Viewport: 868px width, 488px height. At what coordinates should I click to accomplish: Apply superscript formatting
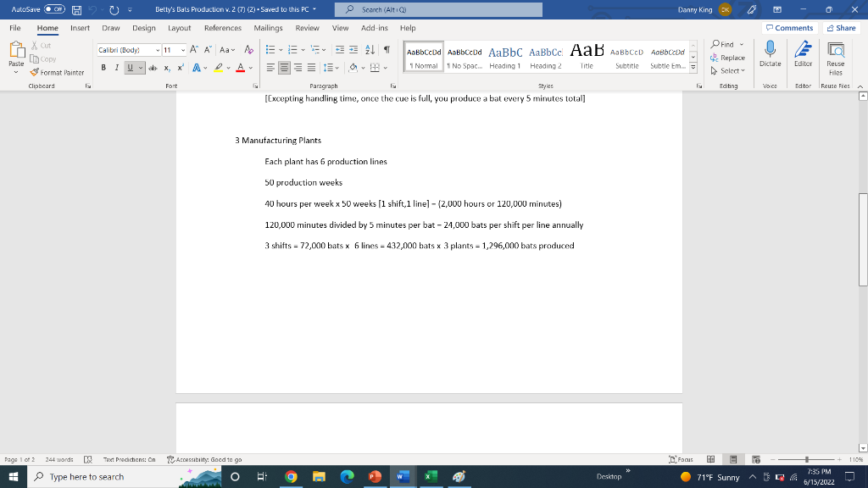click(181, 68)
